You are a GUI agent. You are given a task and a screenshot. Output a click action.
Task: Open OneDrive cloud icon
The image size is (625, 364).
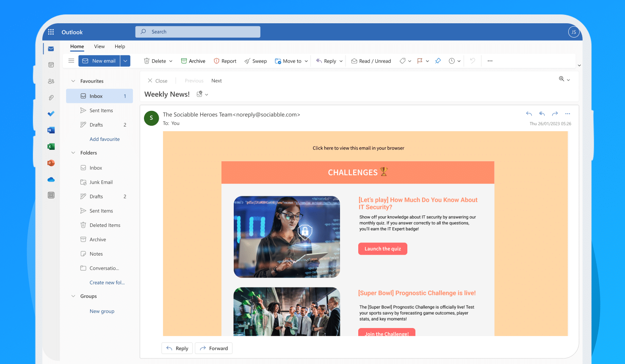pos(51,179)
